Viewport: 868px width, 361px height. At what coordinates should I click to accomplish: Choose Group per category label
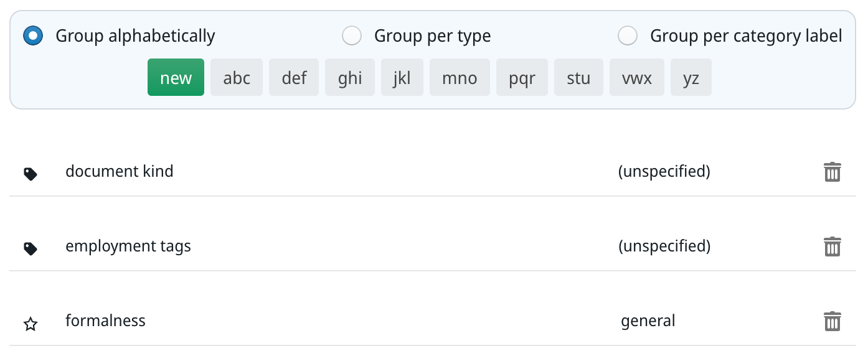coord(628,36)
